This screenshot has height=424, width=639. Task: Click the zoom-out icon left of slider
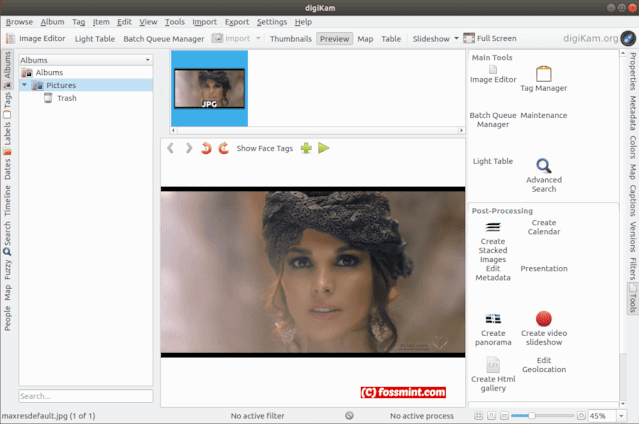point(504,415)
